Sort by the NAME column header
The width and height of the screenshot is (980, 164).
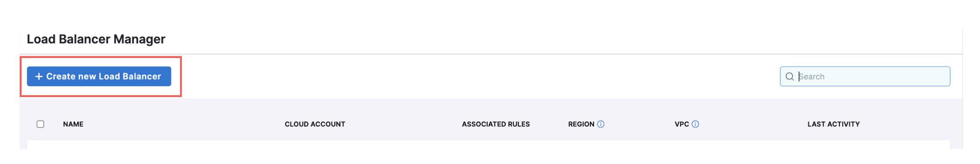click(x=73, y=124)
